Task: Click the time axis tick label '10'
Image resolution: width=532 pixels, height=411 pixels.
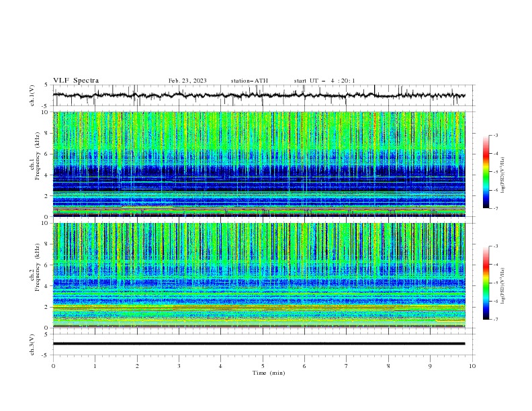Action: tap(472, 366)
